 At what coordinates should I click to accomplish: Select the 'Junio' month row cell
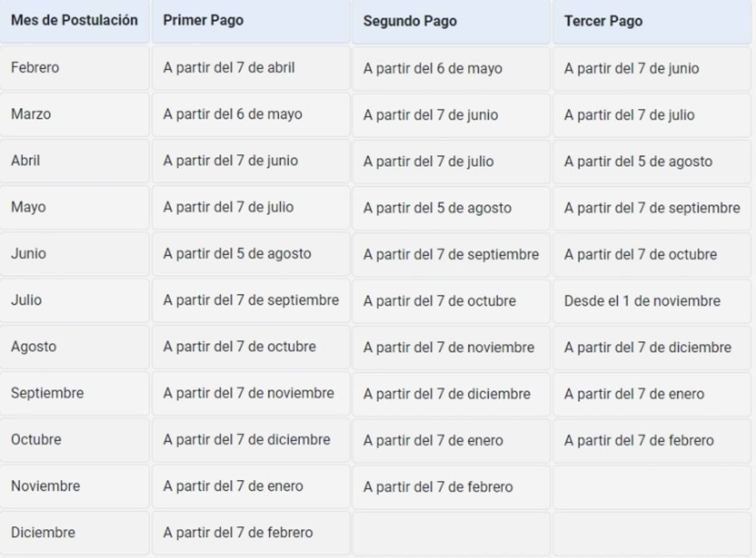(28, 254)
